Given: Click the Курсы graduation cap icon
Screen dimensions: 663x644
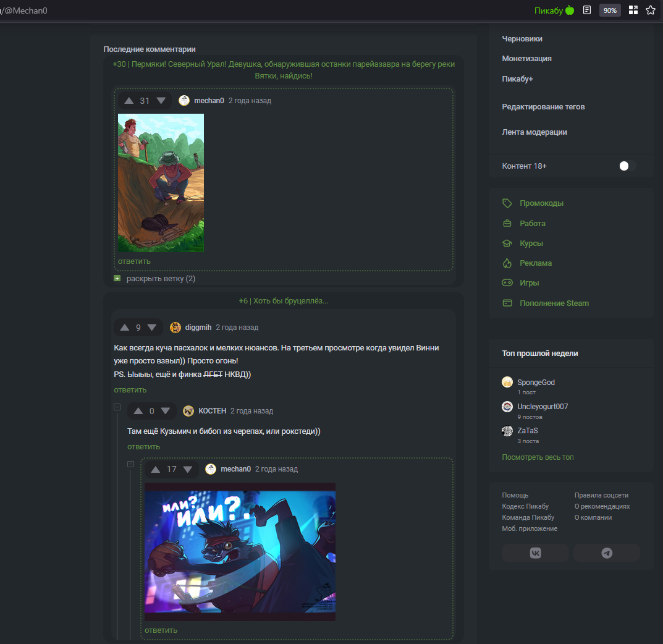Looking at the screenshot, I should click(x=507, y=243).
